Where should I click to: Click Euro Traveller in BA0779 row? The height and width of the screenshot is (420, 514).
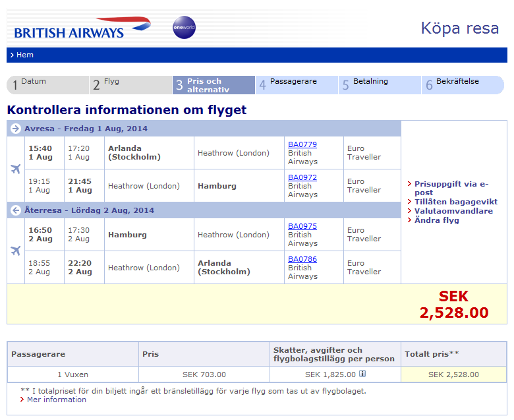pos(364,153)
